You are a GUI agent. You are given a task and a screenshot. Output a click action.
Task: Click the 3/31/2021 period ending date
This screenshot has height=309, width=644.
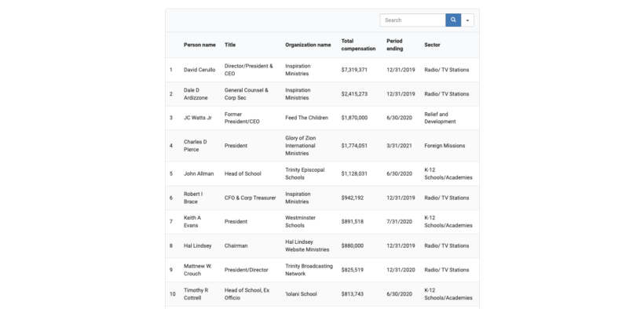399,146
